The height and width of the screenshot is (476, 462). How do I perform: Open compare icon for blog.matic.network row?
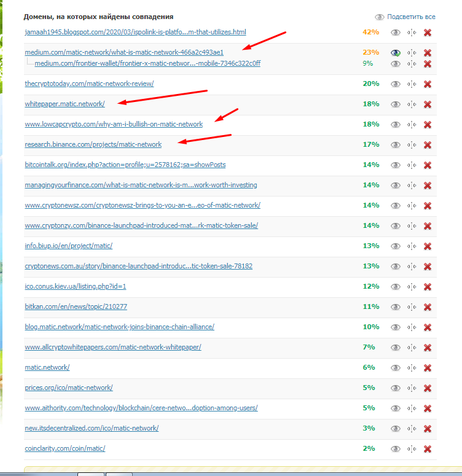412,327
